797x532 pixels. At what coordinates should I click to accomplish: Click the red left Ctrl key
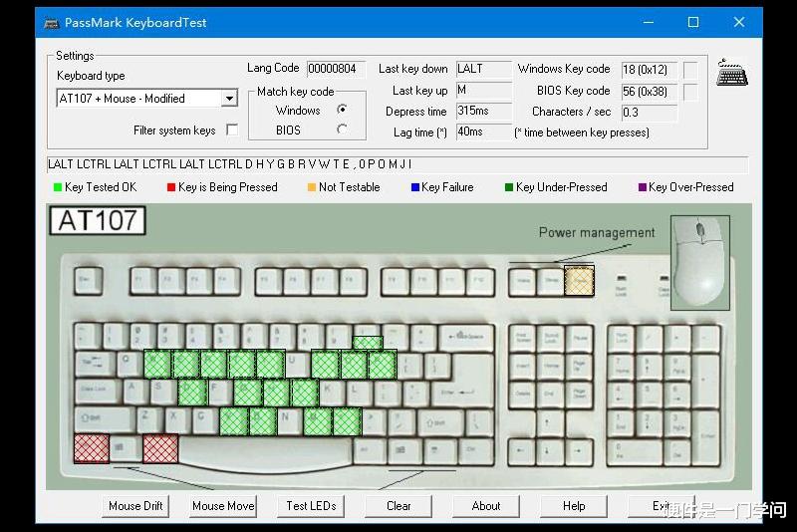click(92, 448)
